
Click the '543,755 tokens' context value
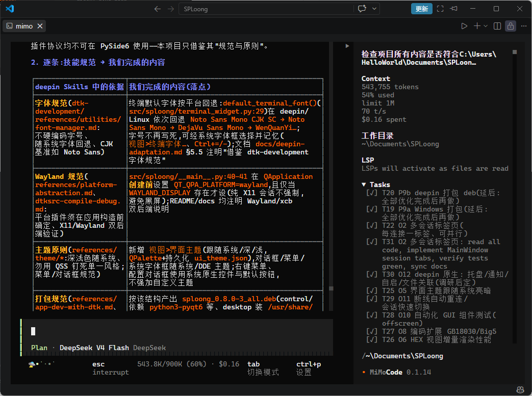390,87
